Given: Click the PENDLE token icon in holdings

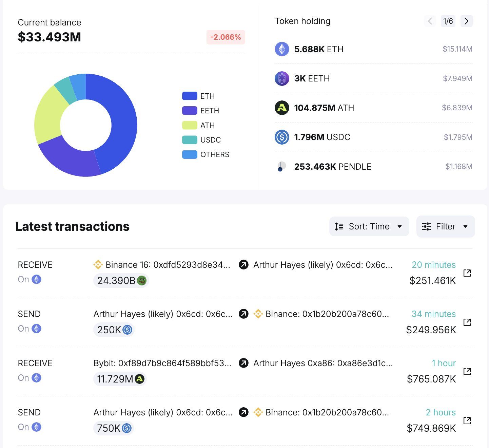Looking at the screenshot, I should pos(281,167).
